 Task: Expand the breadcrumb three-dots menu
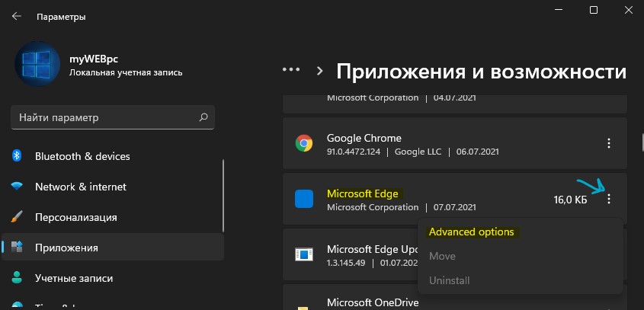[x=291, y=69]
